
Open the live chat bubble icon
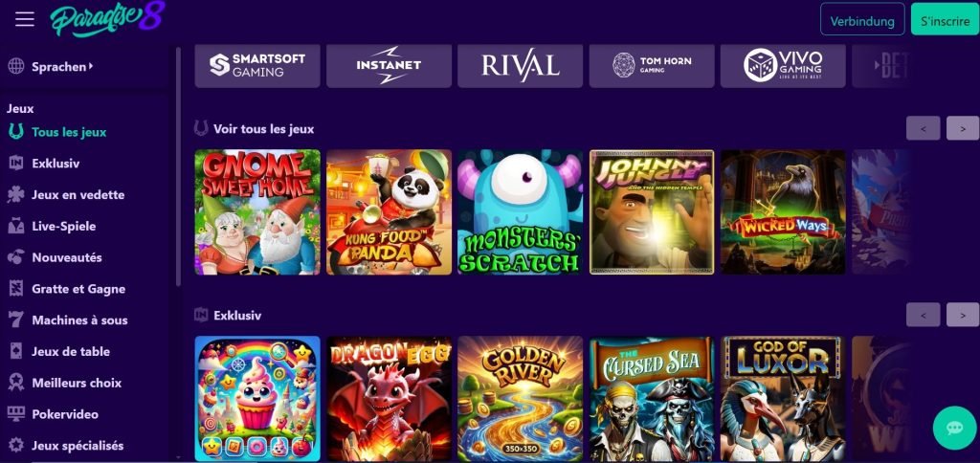954,428
